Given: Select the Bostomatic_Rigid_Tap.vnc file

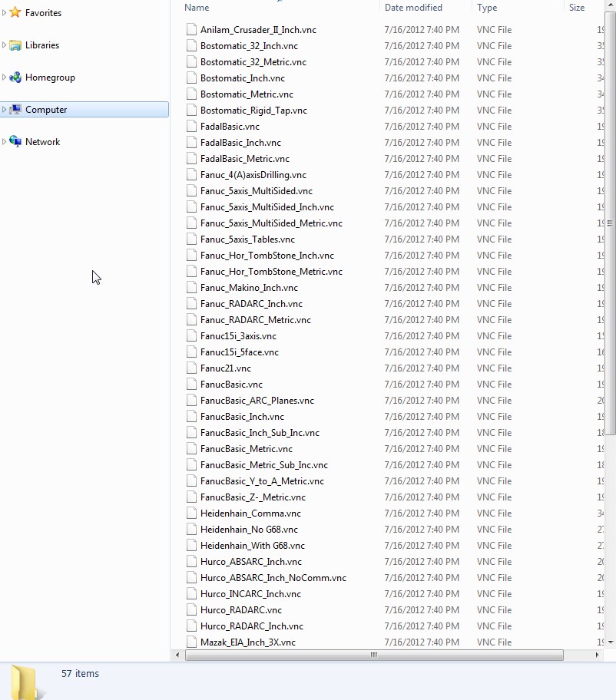Looking at the screenshot, I should click(253, 110).
